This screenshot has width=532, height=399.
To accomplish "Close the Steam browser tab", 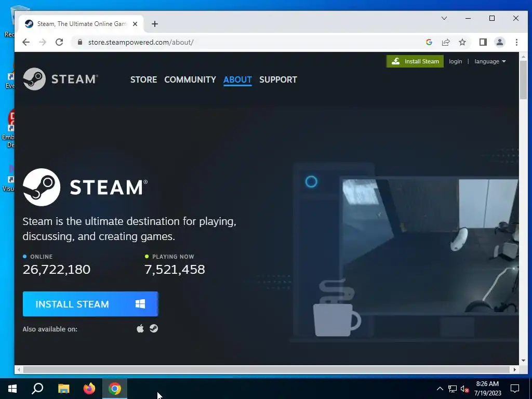I will (x=135, y=24).
